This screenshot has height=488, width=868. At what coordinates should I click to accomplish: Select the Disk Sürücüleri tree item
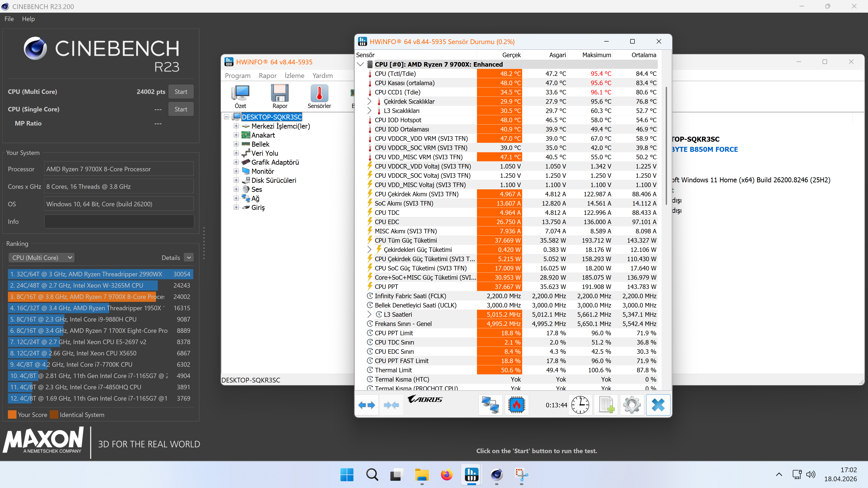[274, 180]
